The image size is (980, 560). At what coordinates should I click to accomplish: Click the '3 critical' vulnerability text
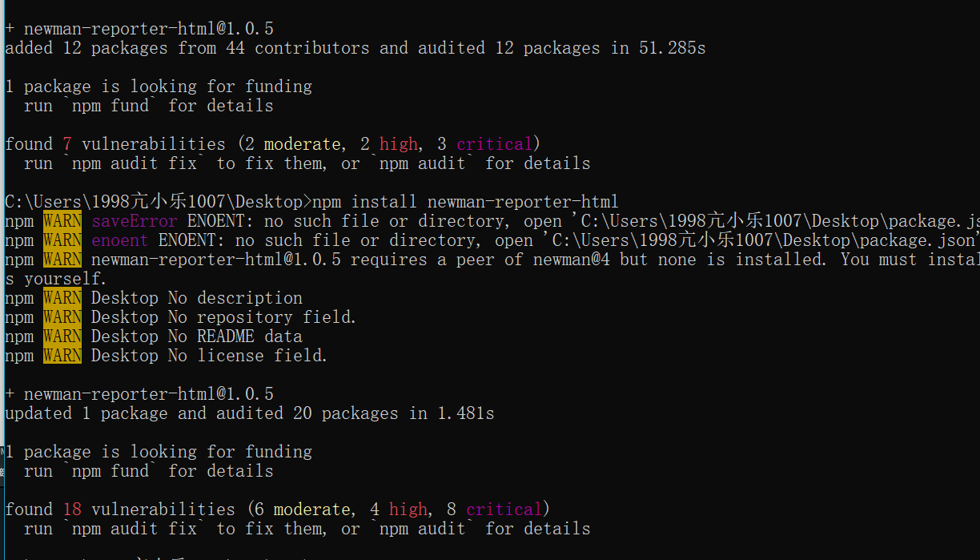tap(484, 144)
